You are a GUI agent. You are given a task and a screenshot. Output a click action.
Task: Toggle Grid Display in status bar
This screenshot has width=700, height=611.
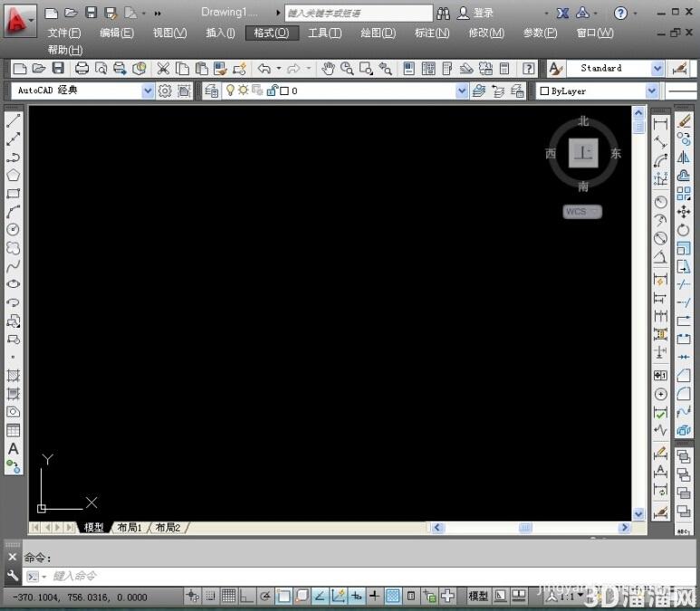pos(228,596)
